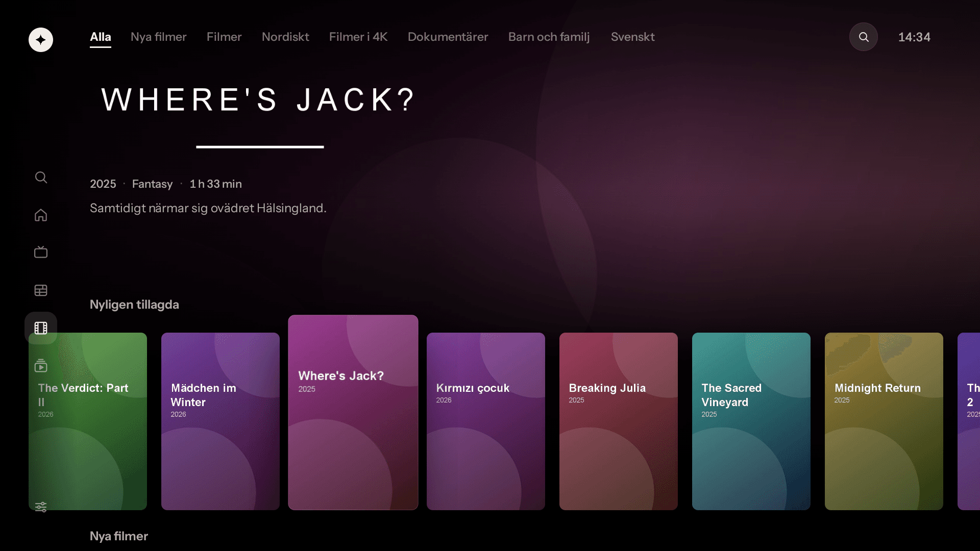Open the recordings library icon in the sidebar
Image resolution: width=980 pixels, height=551 pixels.
(41, 366)
